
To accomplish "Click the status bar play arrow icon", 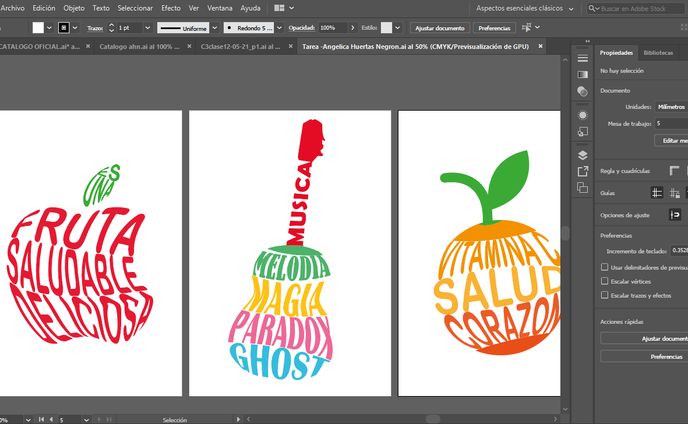I will click(238, 420).
